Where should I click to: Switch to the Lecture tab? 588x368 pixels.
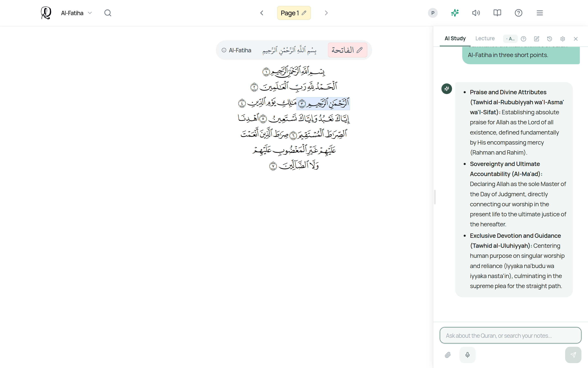pyautogui.click(x=485, y=38)
